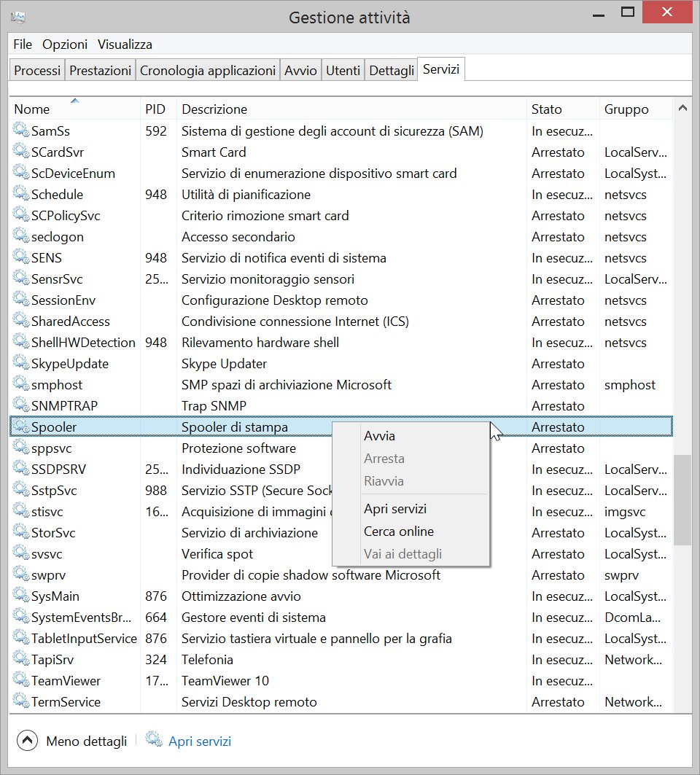Screen dimensions: 700x775
Task: Click the seclogon service gear icon
Action: pos(20,235)
